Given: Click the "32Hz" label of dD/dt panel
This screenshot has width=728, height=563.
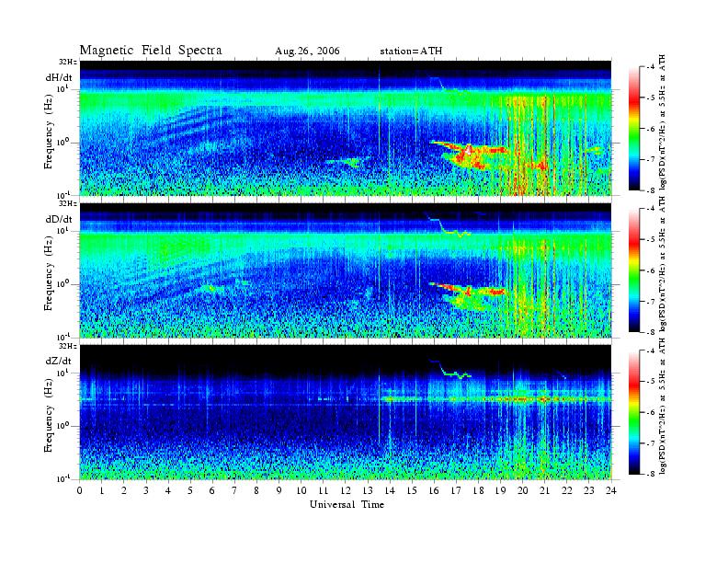Looking at the screenshot, I should [x=68, y=203].
